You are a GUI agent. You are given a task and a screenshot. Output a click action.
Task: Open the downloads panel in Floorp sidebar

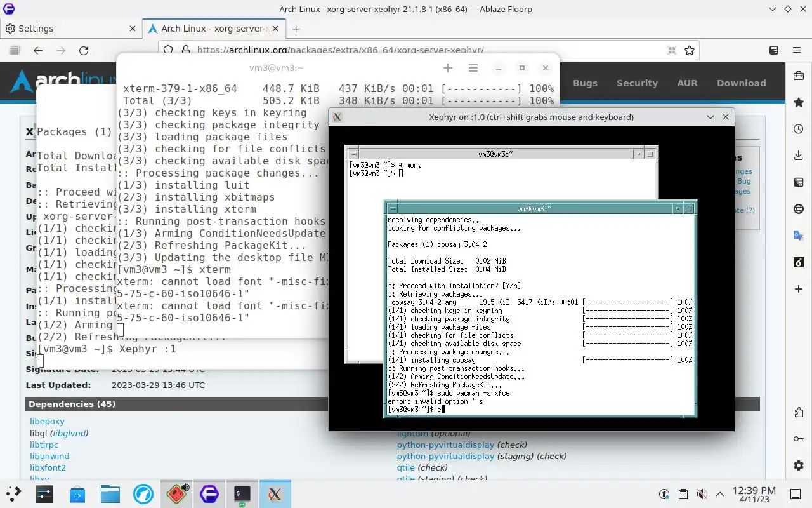(x=799, y=156)
